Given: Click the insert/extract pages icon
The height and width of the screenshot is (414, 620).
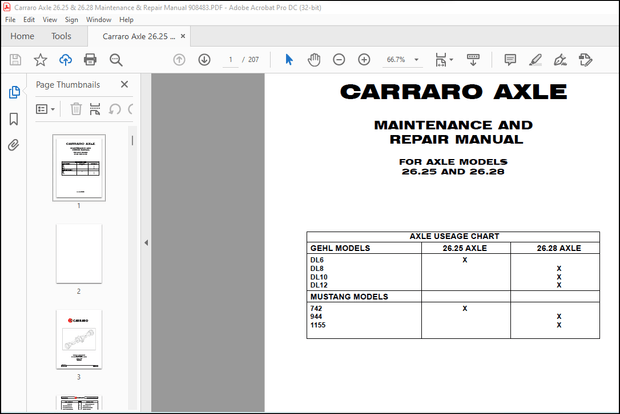Looking at the screenshot, I should point(95,109).
